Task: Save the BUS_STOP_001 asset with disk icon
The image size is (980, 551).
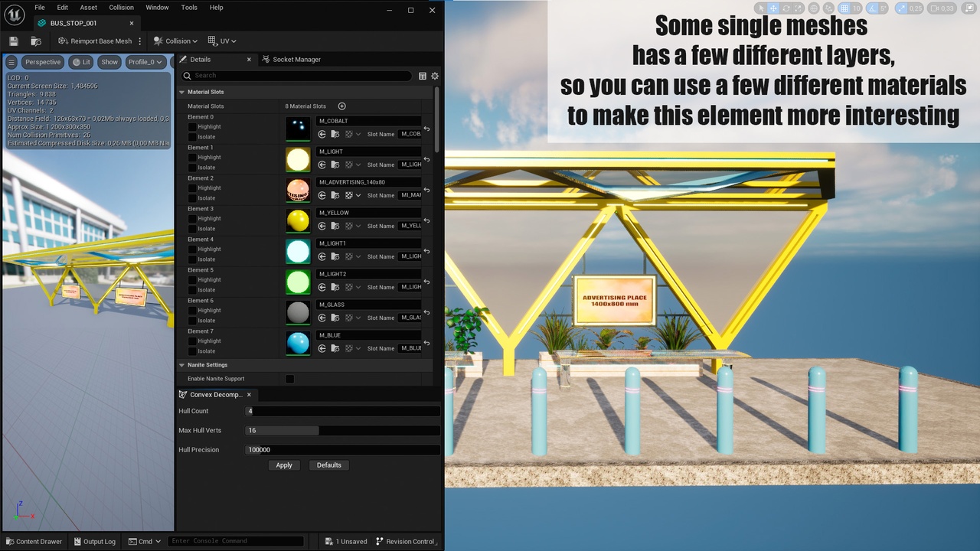Action: coord(13,41)
